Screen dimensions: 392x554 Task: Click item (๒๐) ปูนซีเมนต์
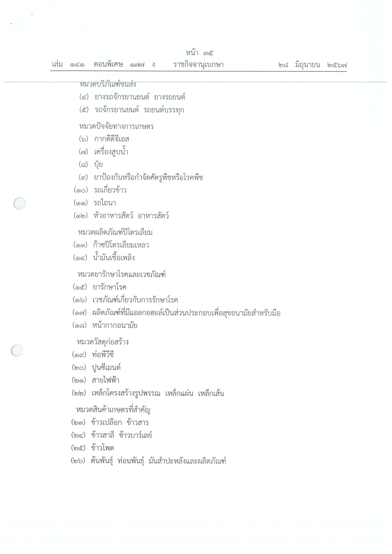pyautogui.click(x=96, y=367)
